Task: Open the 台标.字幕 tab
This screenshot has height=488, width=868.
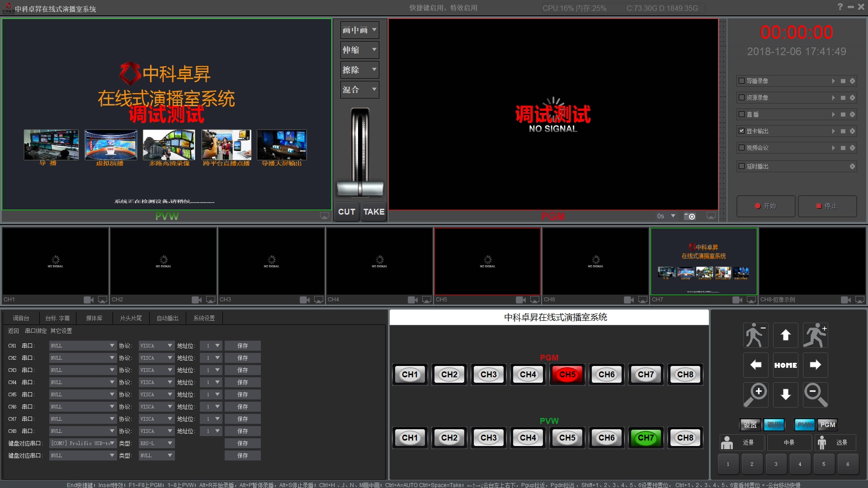Action: pyautogui.click(x=57, y=318)
